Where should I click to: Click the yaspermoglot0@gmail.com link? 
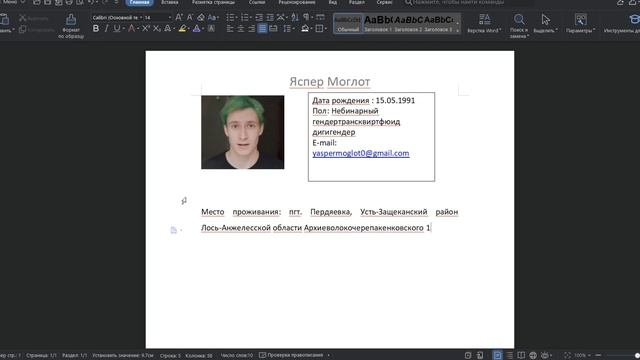361,153
